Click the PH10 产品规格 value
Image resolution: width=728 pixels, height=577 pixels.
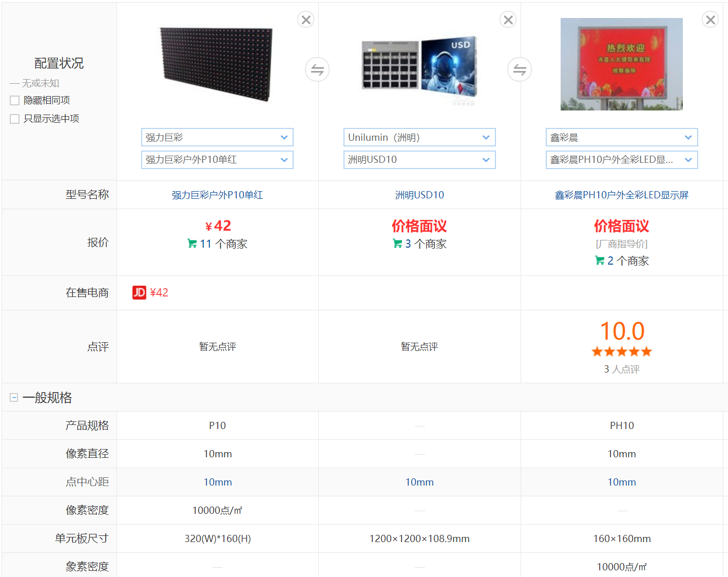pos(622,425)
